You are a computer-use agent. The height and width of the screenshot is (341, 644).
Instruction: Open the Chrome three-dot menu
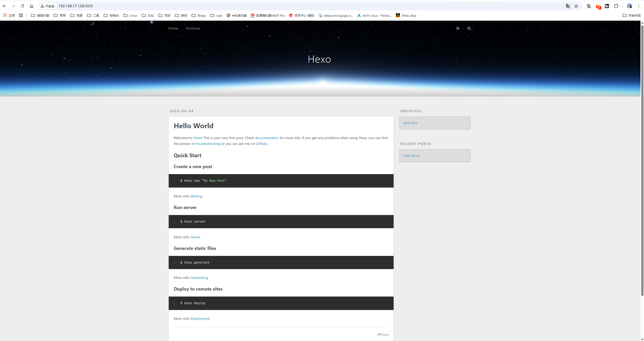pos(639,6)
